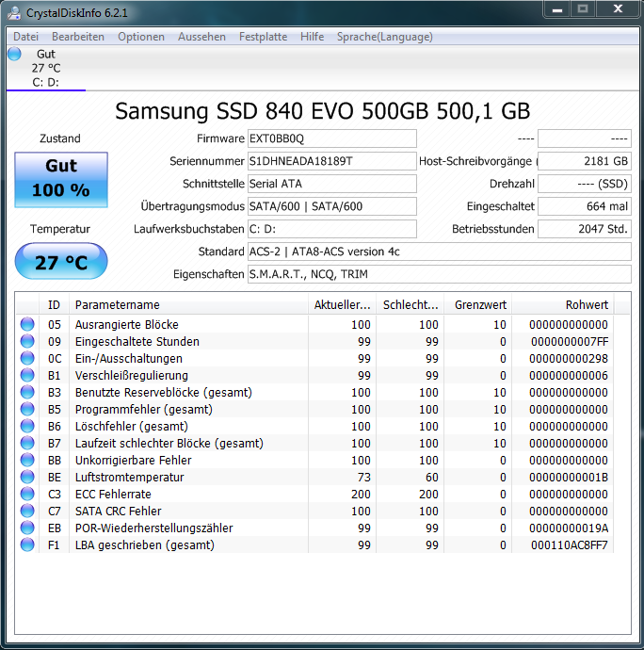
Task: Click the Gut 100 % health status button
Action: 61,180
